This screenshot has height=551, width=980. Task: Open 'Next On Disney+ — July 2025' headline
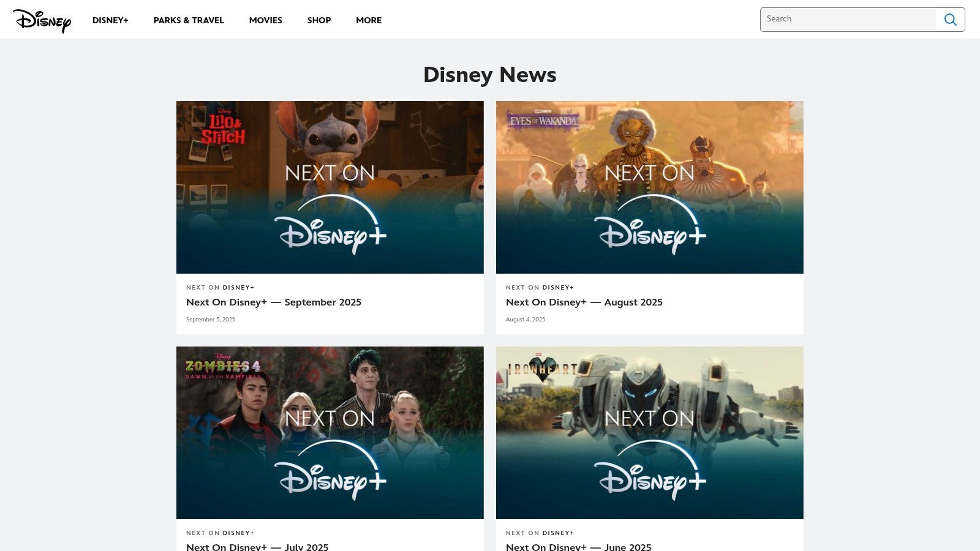[x=257, y=547]
